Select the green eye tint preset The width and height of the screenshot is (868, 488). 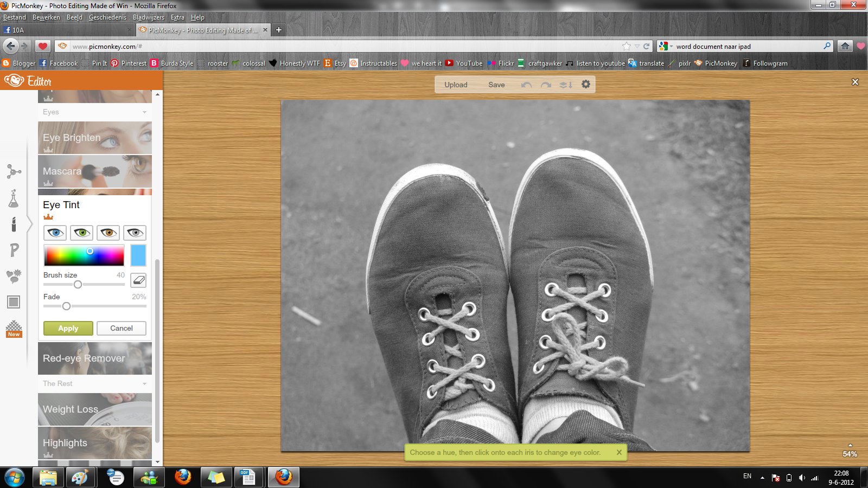[82, 233]
